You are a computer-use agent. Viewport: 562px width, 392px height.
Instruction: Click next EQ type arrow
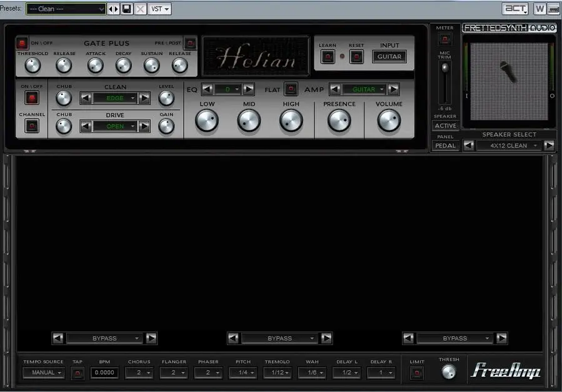tap(248, 89)
